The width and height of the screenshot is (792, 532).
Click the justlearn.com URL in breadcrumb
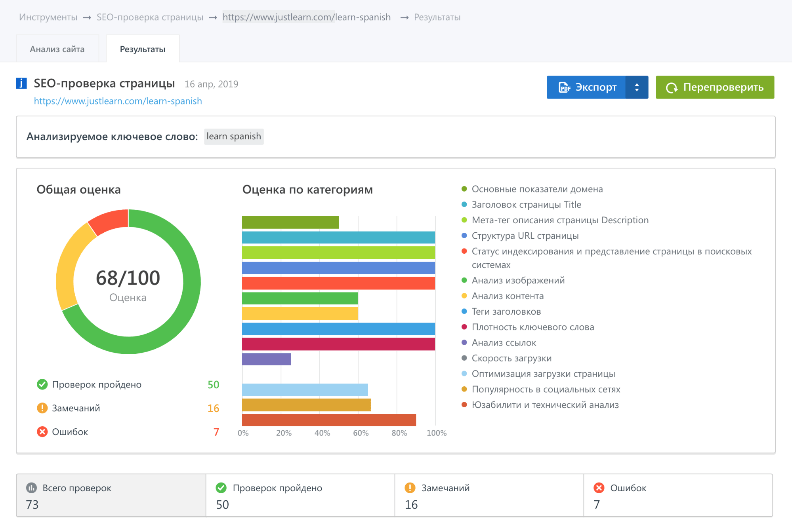(x=307, y=17)
